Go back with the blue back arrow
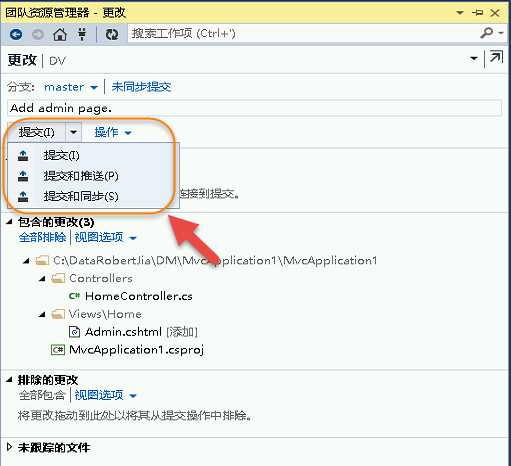The height and width of the screenshot is (466, 511). point(16,34)
